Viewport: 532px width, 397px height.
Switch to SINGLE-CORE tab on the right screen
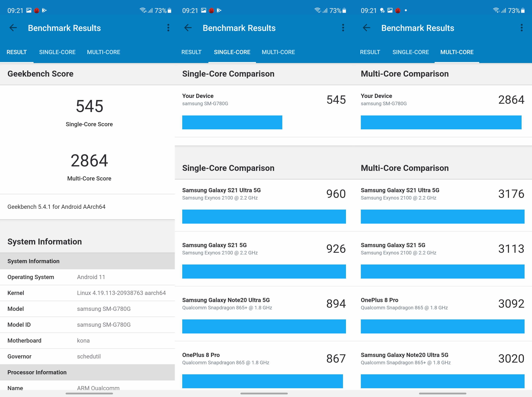(411, 52)
